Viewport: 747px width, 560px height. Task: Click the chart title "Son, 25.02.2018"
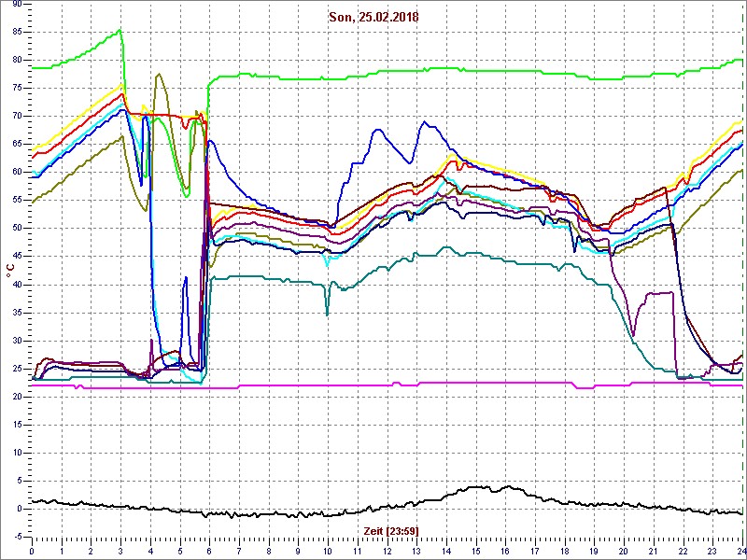(373, 18)
